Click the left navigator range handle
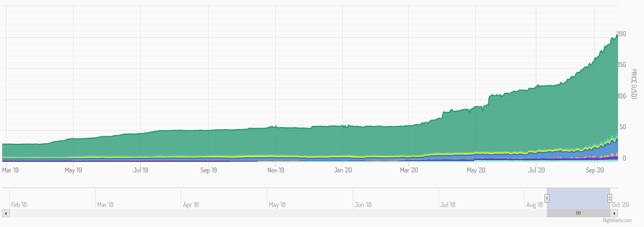Image resolution: width=644 pixels, height=227 pixels. pos(547,198)
